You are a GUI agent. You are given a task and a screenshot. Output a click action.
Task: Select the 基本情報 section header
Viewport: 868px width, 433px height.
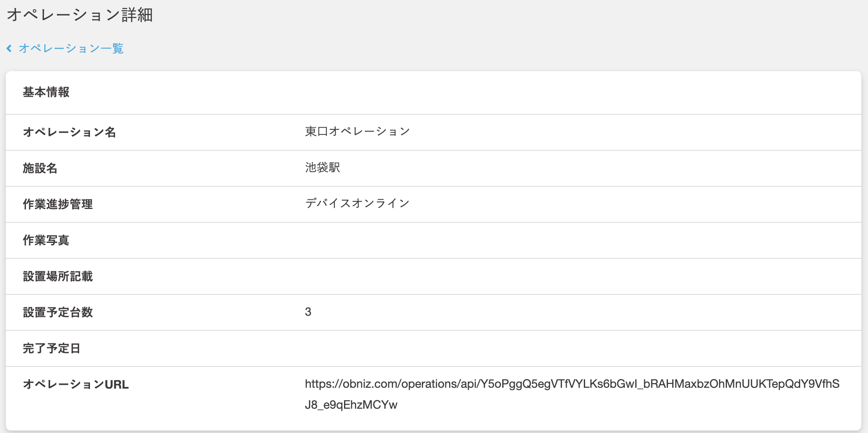(46, 92)
